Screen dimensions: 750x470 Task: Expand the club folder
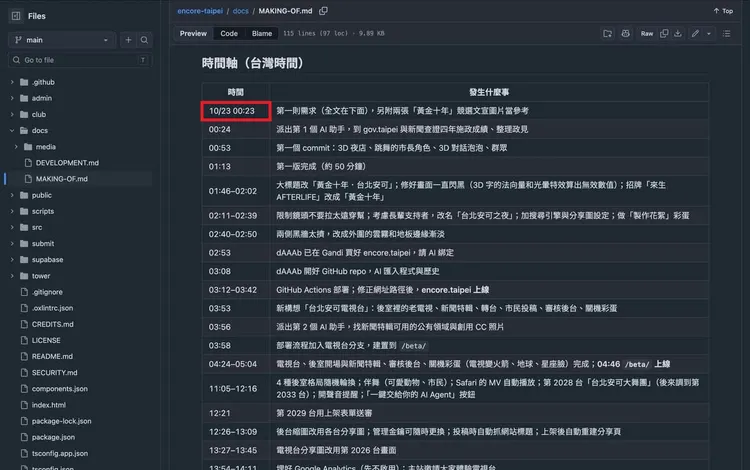coord(12,115)
